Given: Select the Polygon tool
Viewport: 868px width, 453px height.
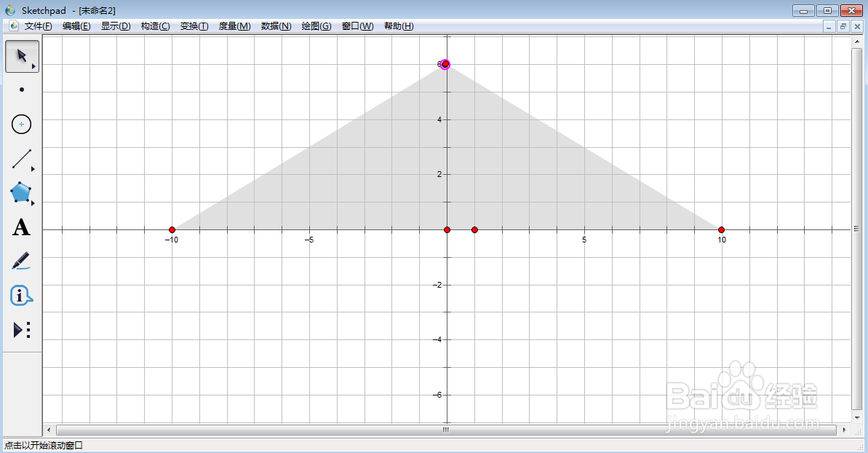Looking at the screenshot, I should pyautogui.click(x=21, y=192).
